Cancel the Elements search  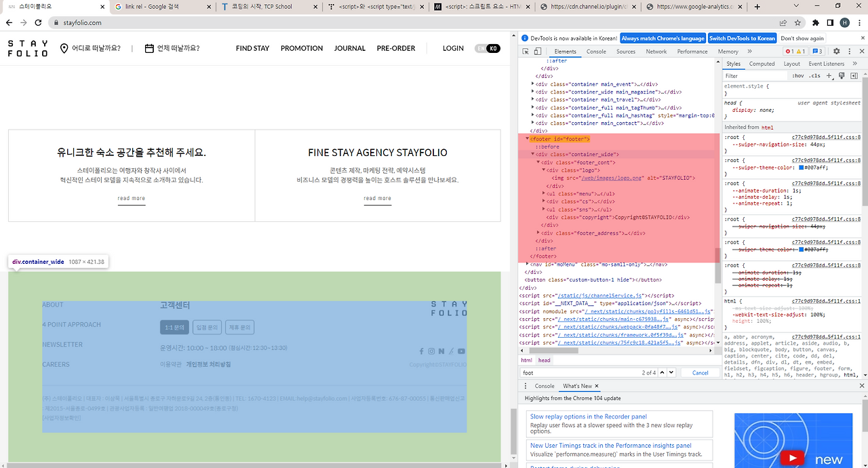click(x=700, y=372)
